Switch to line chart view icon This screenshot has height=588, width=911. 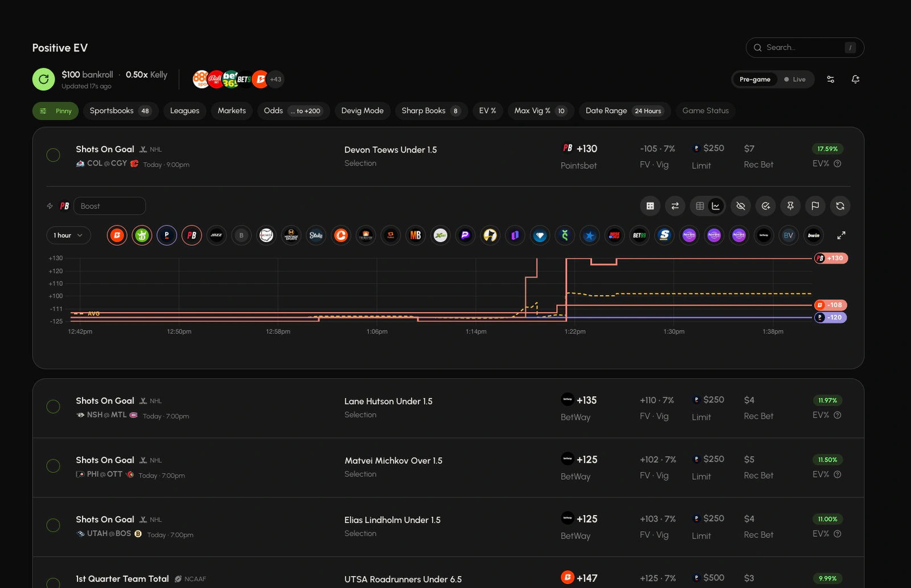click(x=716, y=206)
